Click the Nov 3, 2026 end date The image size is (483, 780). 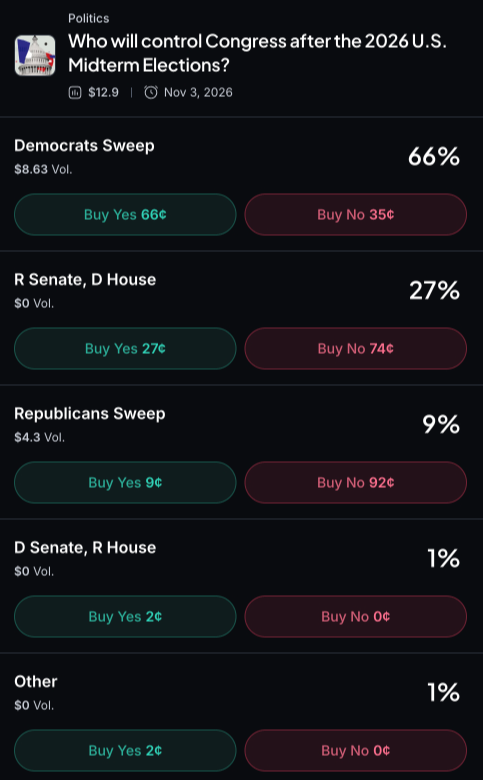pos(198,93)
